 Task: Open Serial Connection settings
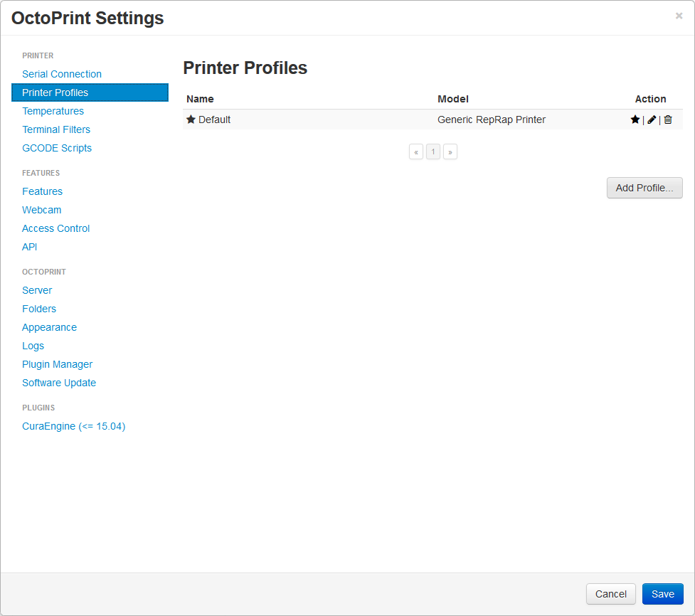coord(62,74)
